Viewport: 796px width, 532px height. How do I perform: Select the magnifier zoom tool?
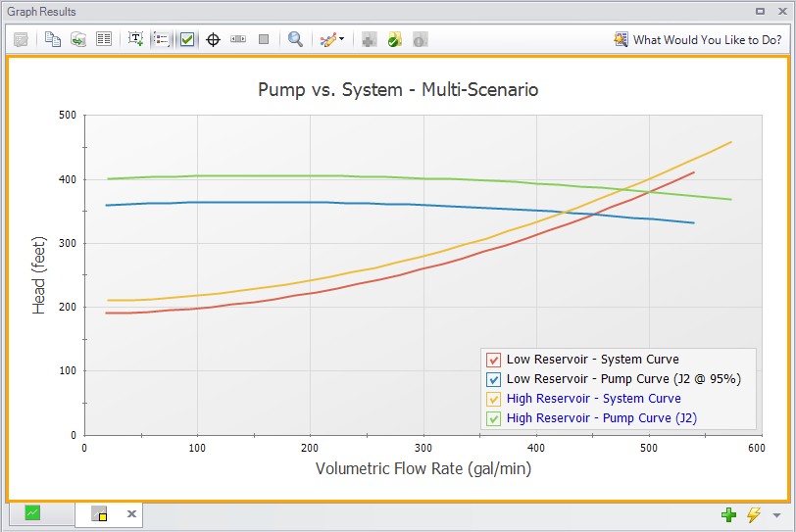pos(295,39)
